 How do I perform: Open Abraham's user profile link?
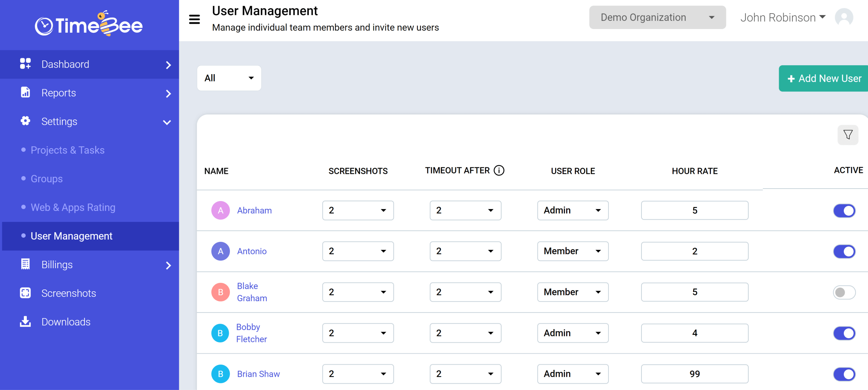click(254, 210)
